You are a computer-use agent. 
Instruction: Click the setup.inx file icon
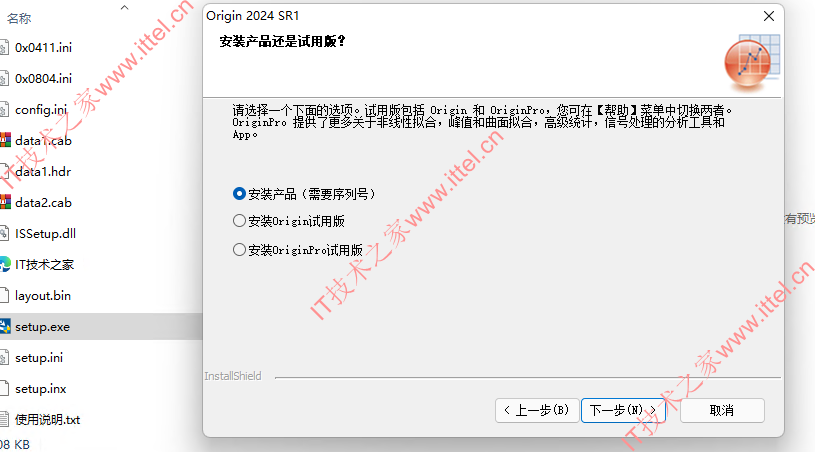4,389
